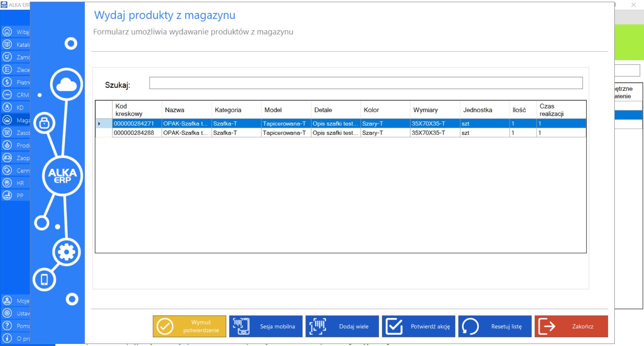Click Zakończ button label
The image size is (644, 346).
[583, 326]
